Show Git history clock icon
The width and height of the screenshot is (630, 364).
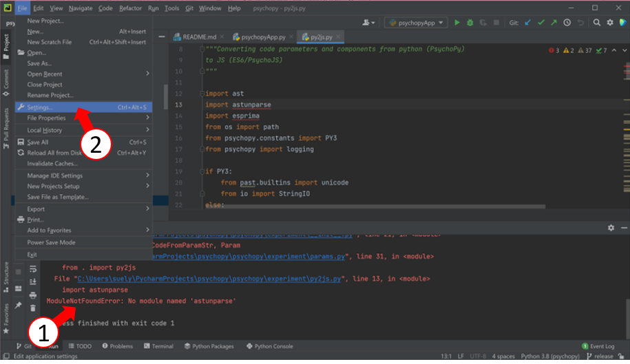coord(567,23)
